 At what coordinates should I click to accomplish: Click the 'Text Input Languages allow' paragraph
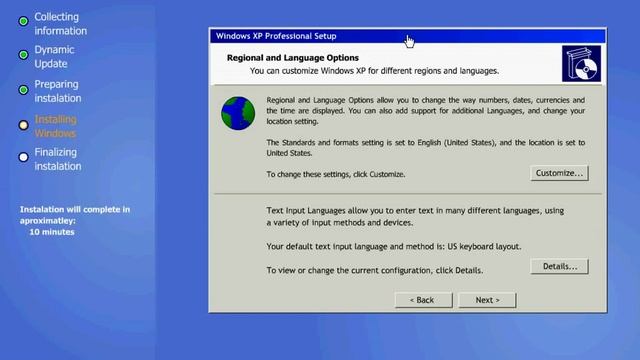pyautogui.click(x=415, y=216)
